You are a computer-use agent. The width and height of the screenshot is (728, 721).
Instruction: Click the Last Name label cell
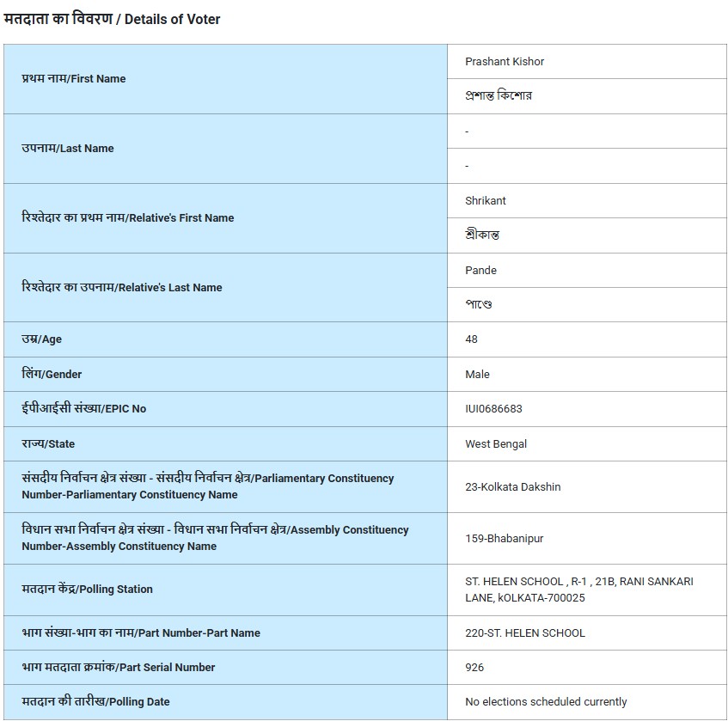[68, 149]
